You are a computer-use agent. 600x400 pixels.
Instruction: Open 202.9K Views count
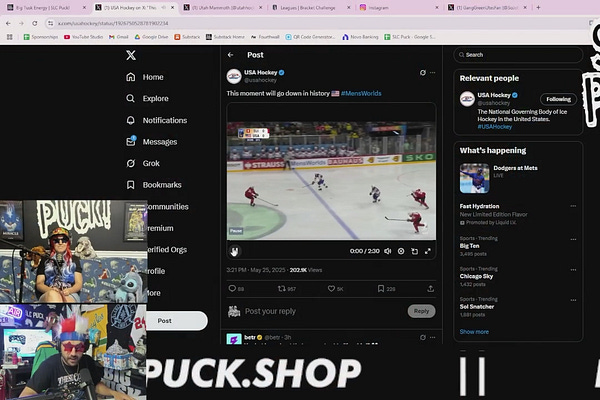click(306, 270)
